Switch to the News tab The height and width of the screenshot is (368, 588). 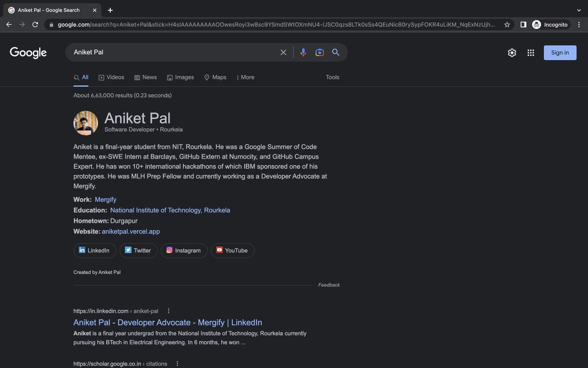coord(146,78)
